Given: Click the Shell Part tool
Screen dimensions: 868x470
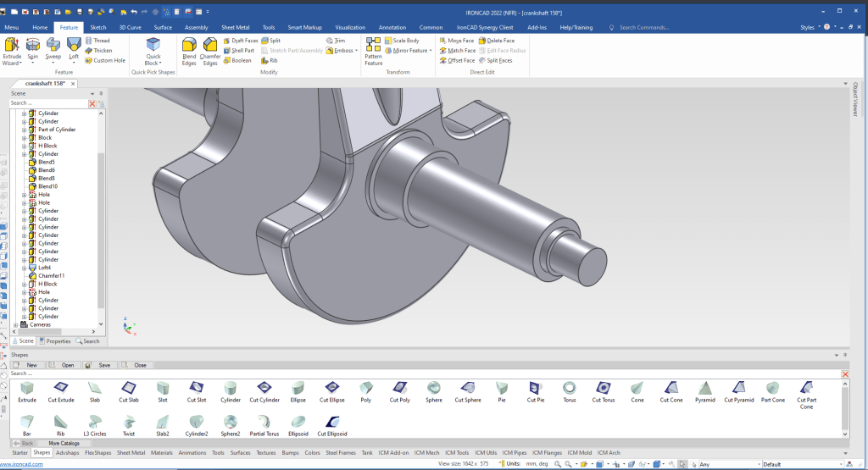Looking at the screenshot, I should pyautogui.click(x=238, y=50).
